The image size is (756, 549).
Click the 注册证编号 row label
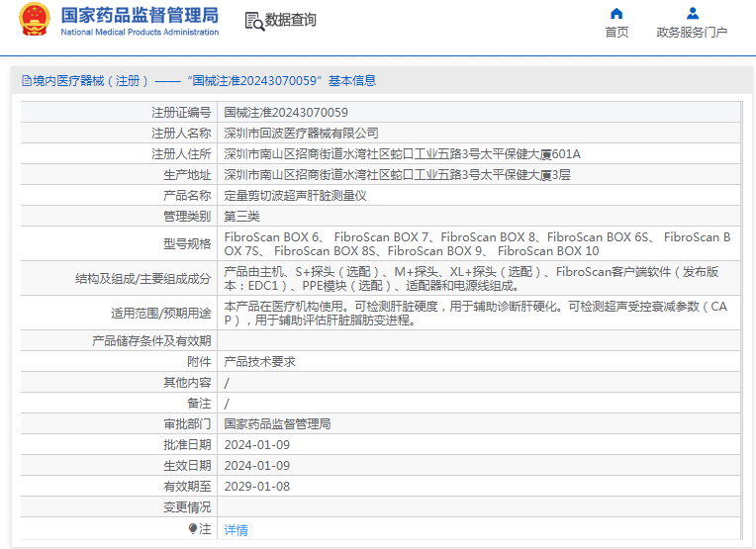[181, 113]
